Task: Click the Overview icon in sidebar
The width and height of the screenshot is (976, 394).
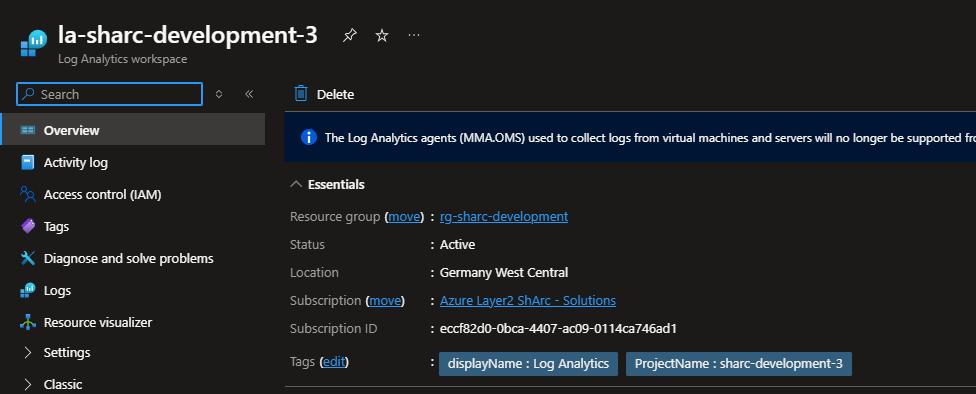Action: (x=28, y=130)
